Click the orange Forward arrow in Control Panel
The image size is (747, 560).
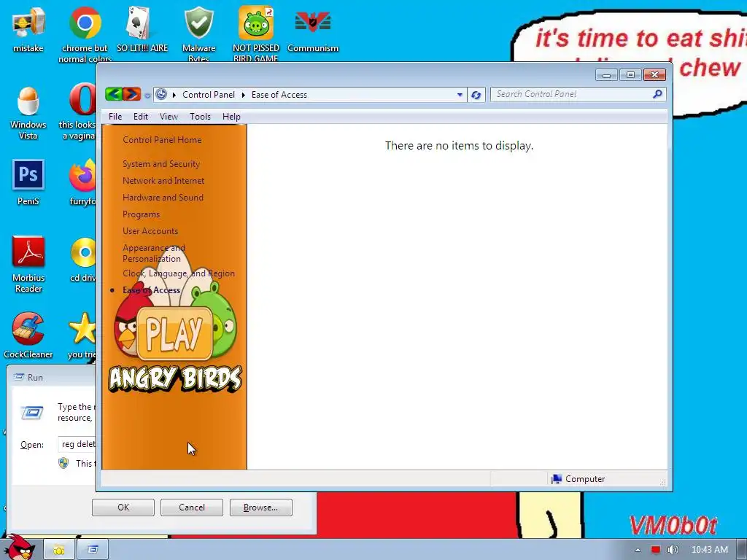click(x=132, y=94)
